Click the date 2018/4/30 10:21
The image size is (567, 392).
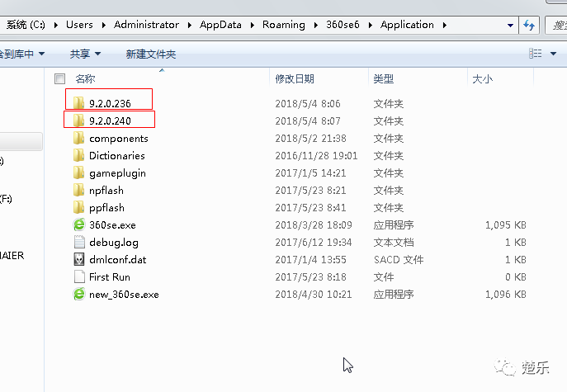pyautogui.click(x=314, y=295)
